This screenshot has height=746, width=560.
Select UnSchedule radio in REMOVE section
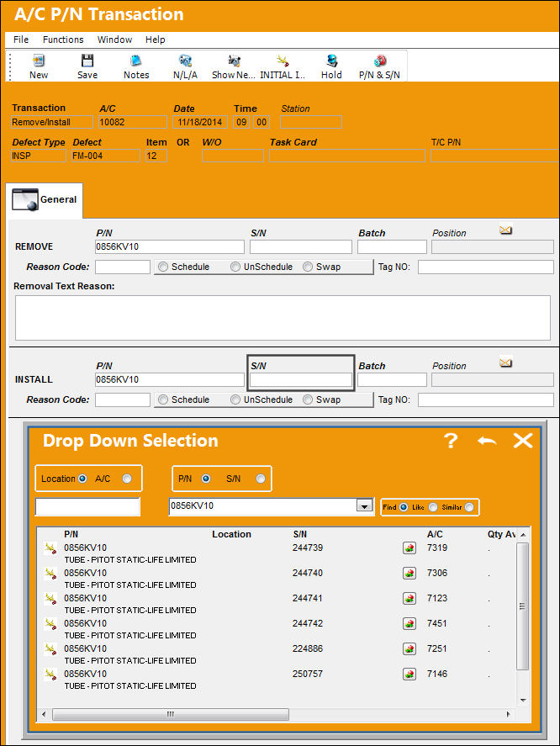[x=235, y=267]
